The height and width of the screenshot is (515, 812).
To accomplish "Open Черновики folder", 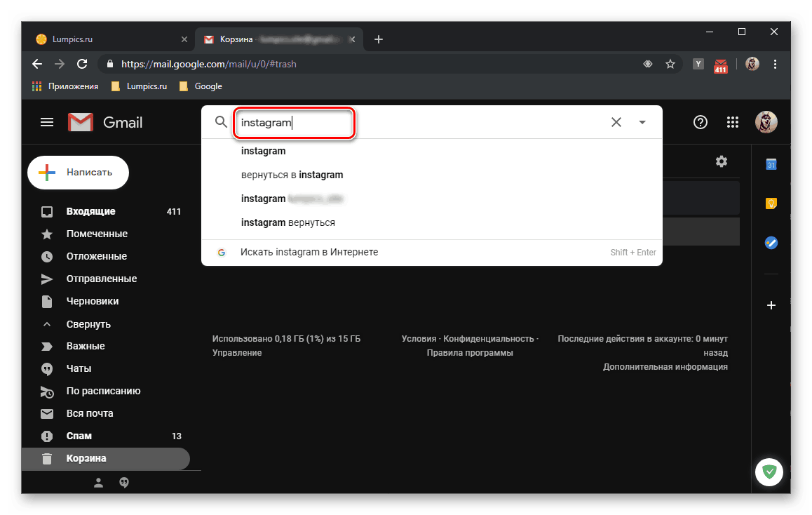I will tap(106, 301).
